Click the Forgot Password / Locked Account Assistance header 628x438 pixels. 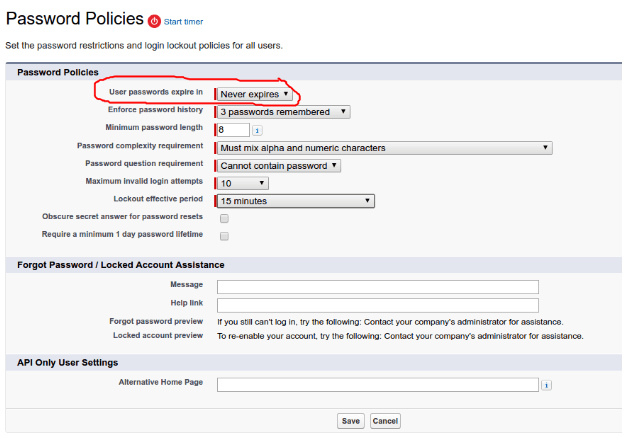coord(121,265)
